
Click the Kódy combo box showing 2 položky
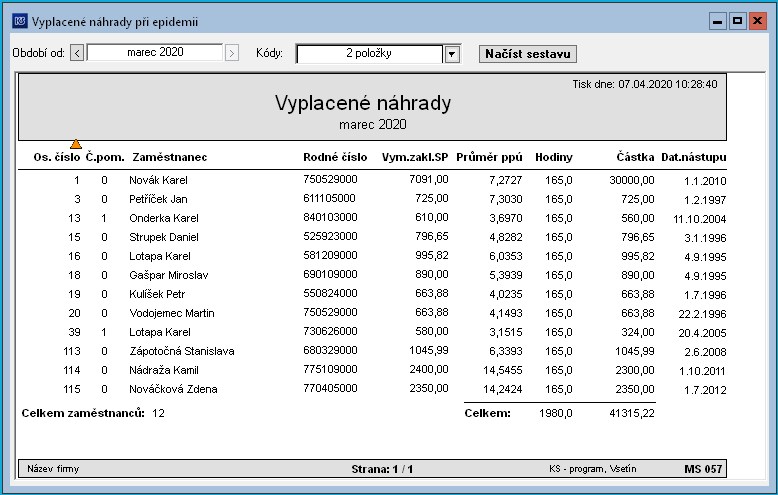(369, 54)
